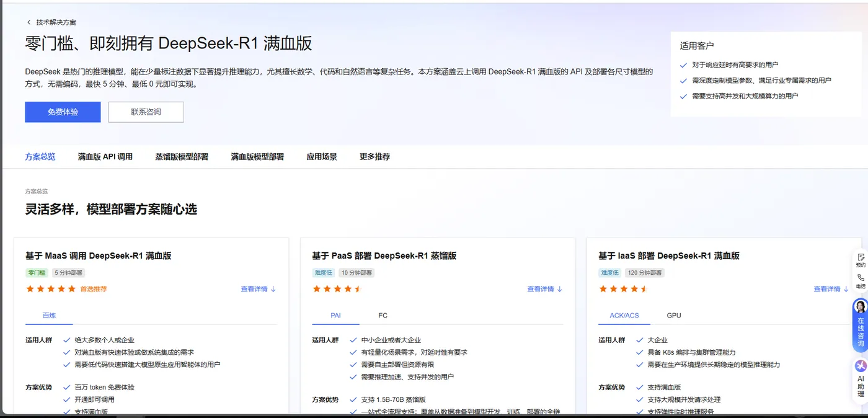The image size is (868, 418).
Task: Click the checkmark beside 支持大规模并发请求处理
Action: point(639,399)
